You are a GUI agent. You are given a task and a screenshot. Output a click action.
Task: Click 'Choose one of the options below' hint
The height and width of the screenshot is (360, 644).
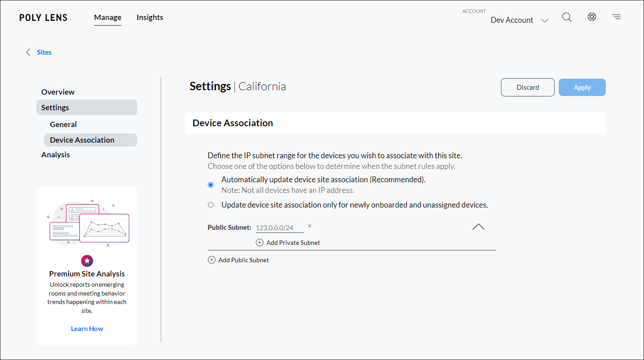[x=331, y=167]
